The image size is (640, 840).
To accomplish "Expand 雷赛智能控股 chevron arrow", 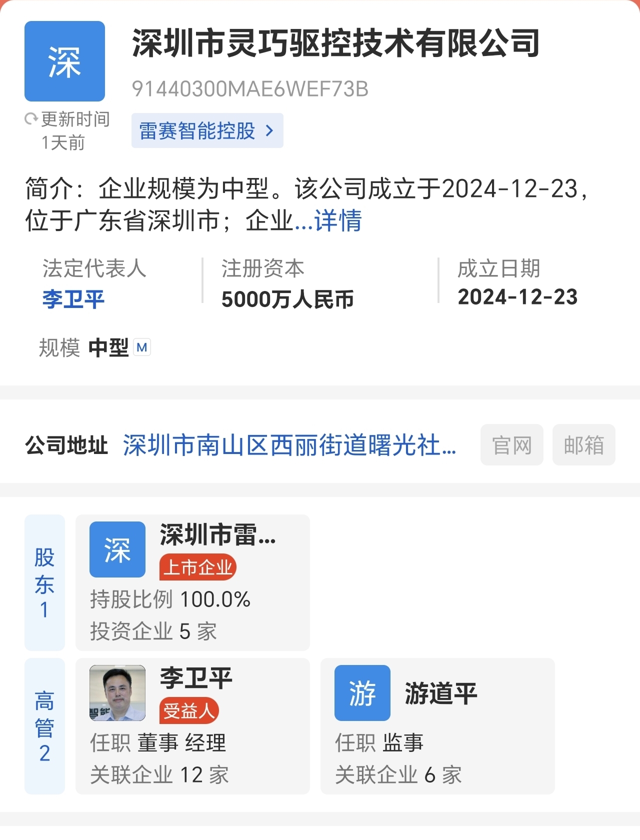I will (x=269, y=131).
